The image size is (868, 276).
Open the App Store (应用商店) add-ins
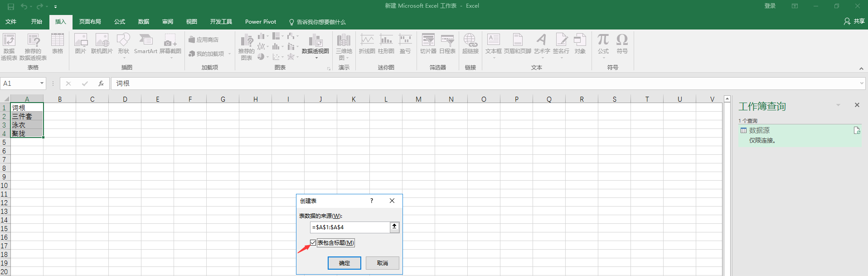pos(204,40)
